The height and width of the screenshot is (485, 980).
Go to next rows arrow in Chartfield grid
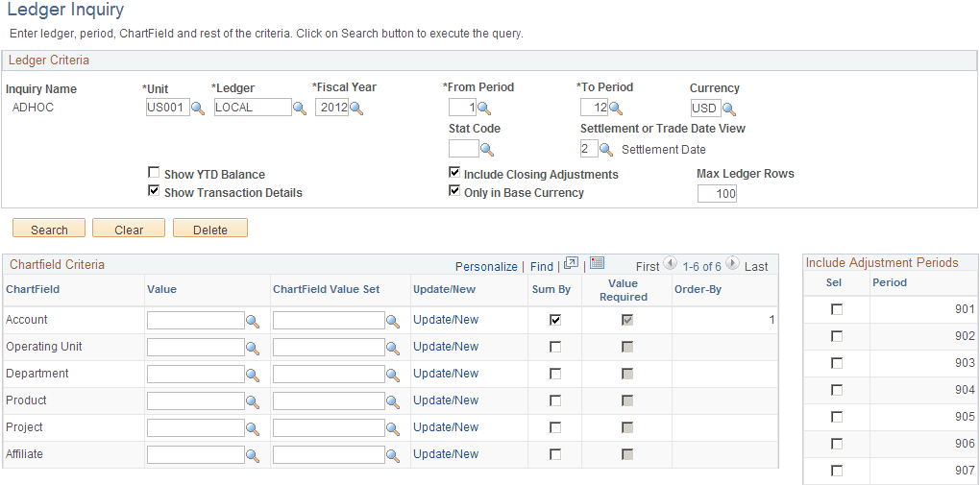[x=732, y=264]
